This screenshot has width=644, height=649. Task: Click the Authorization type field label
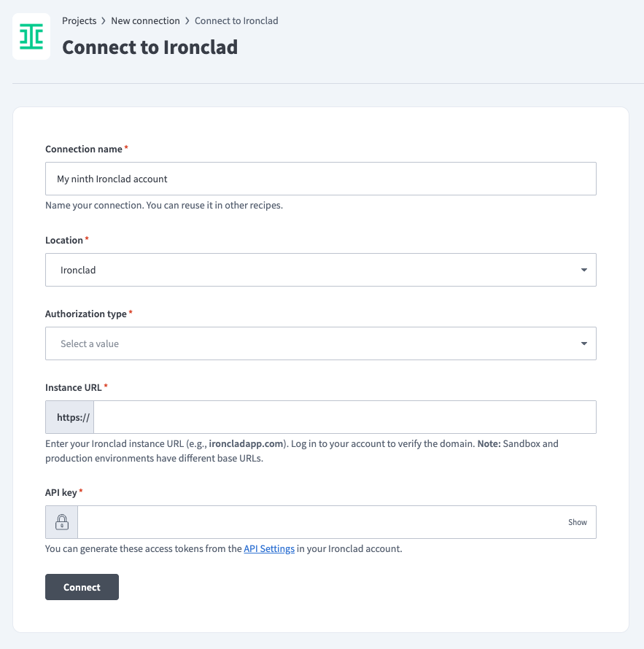86,314
